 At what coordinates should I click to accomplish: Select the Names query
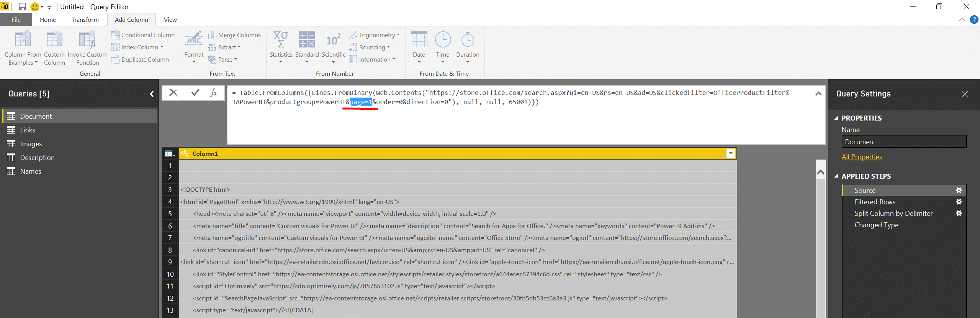pyautogui.click(x=80, y=171)
